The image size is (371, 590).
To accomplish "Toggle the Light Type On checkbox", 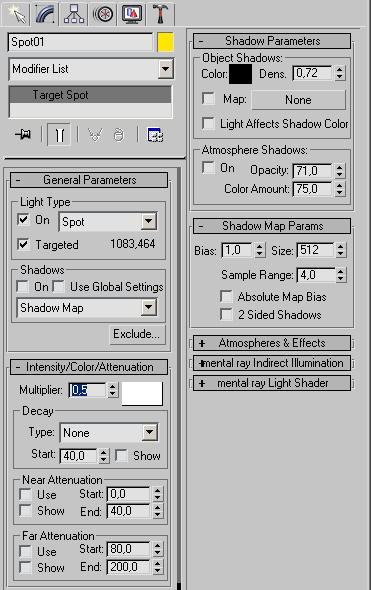I will click(x=23, y=219).
